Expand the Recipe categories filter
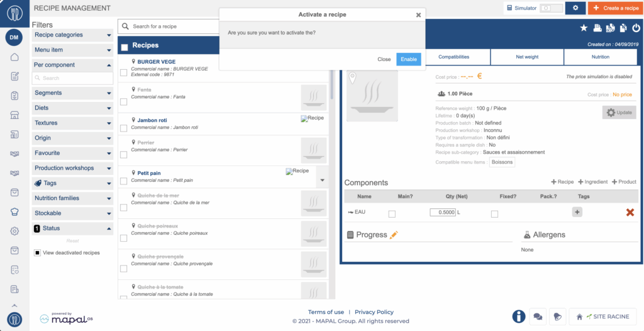Viewport: 644px width, 331px height. [x=73, y=35]
